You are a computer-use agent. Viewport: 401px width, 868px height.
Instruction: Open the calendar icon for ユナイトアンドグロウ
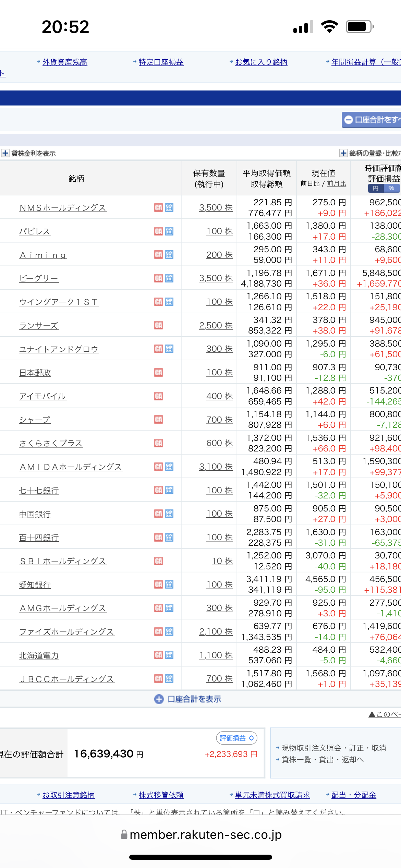click(169, 349)
